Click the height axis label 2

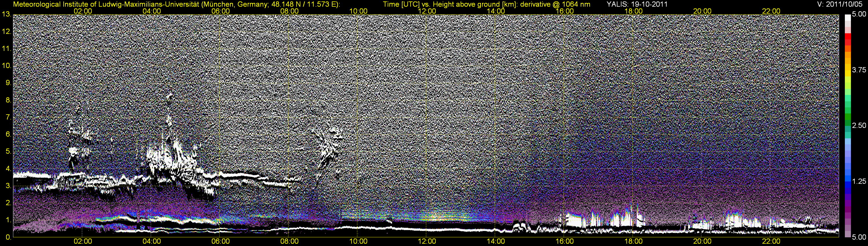(8, 203)
